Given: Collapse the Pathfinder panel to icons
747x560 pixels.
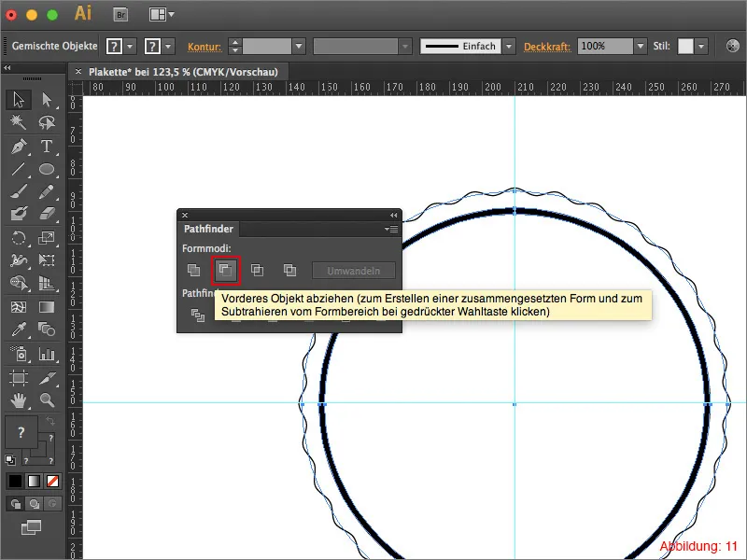Looking at the screenshot, I should click(x=393, y=216).
